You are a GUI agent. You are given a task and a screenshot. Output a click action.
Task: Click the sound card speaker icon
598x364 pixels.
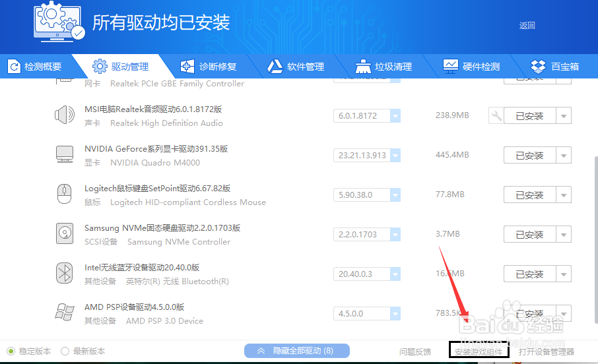pos(65,115)
